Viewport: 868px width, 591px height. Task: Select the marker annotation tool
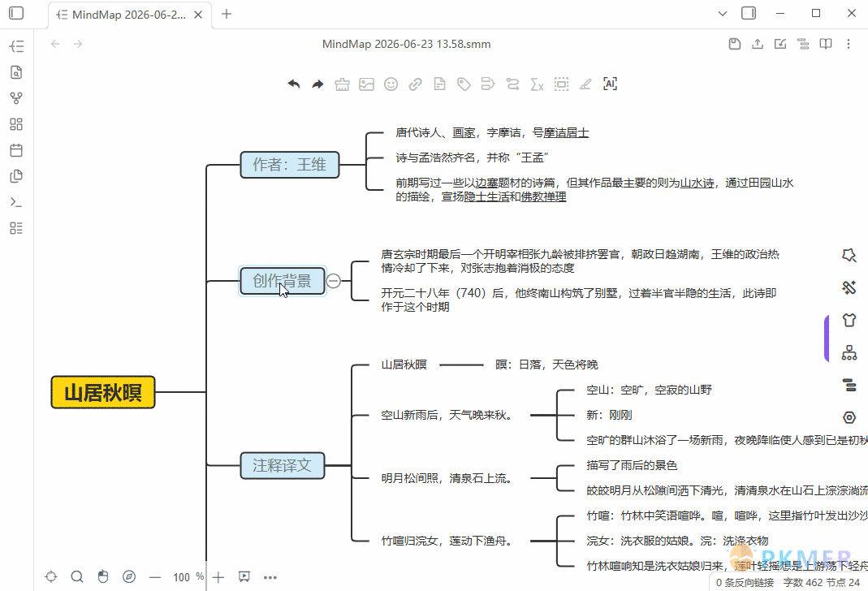(585, 84)
